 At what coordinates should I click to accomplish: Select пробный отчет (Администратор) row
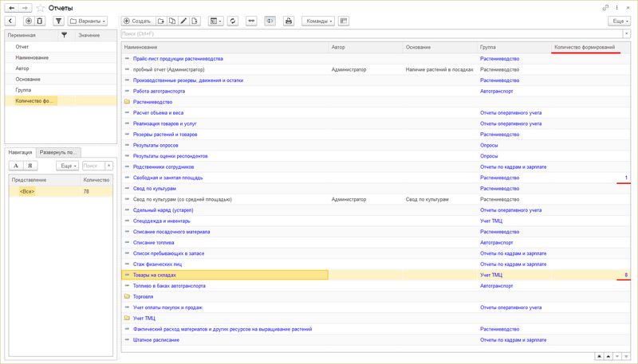tap(376, 69)
